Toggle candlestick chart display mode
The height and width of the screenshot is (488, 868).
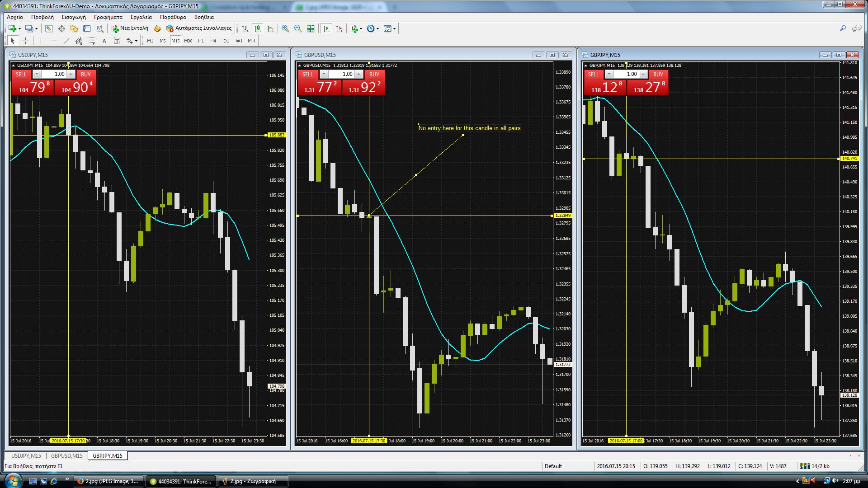[258, 28]
